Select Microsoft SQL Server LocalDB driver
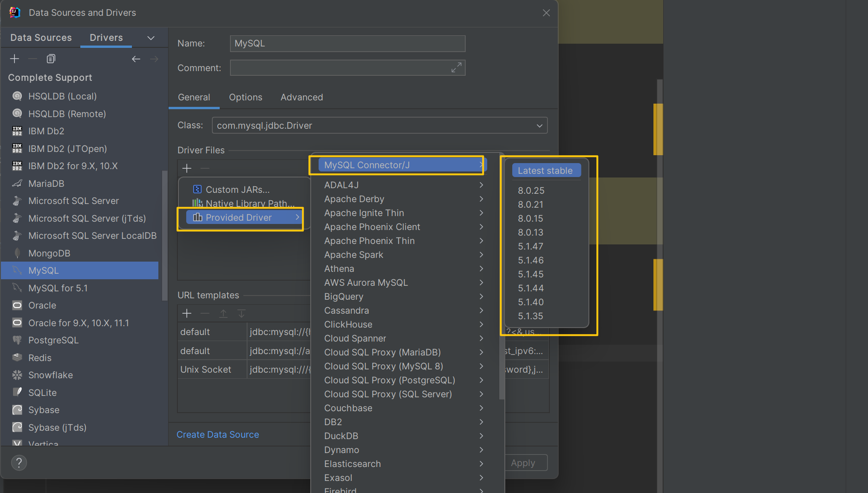Image resolution: width=868 pixels, height=493 pixels. [80, 236]
